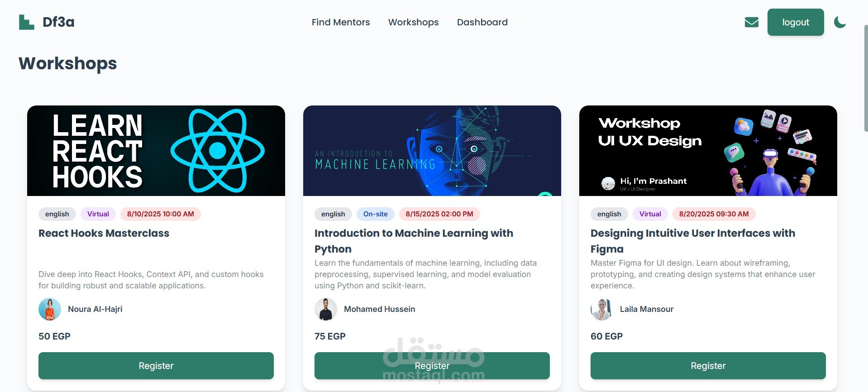Open the Find Mentors nav item
The image size is (868, 392).
tap(341, 22)
